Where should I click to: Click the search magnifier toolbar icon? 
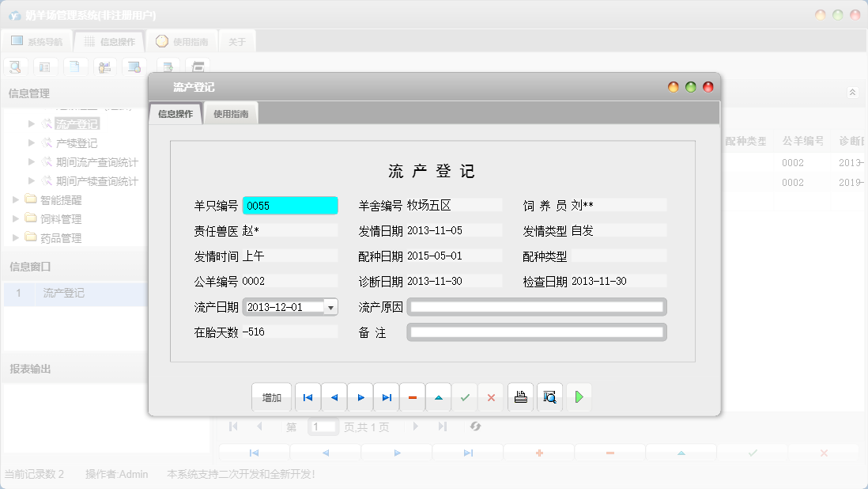click(x=16, y=67)
